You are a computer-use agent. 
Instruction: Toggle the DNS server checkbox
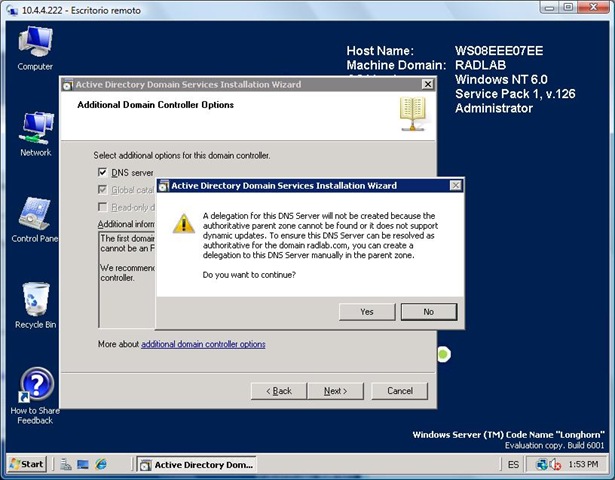pos(102,172)
